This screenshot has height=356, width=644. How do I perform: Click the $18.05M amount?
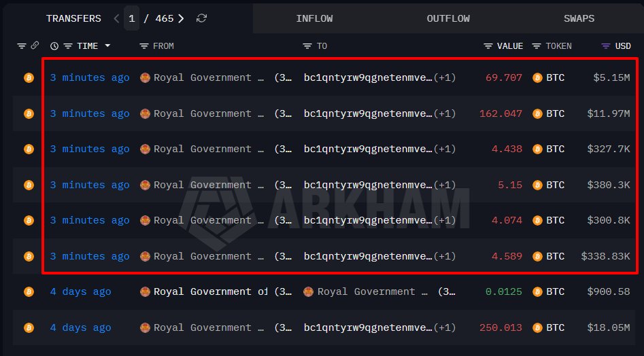click(608, 327)
